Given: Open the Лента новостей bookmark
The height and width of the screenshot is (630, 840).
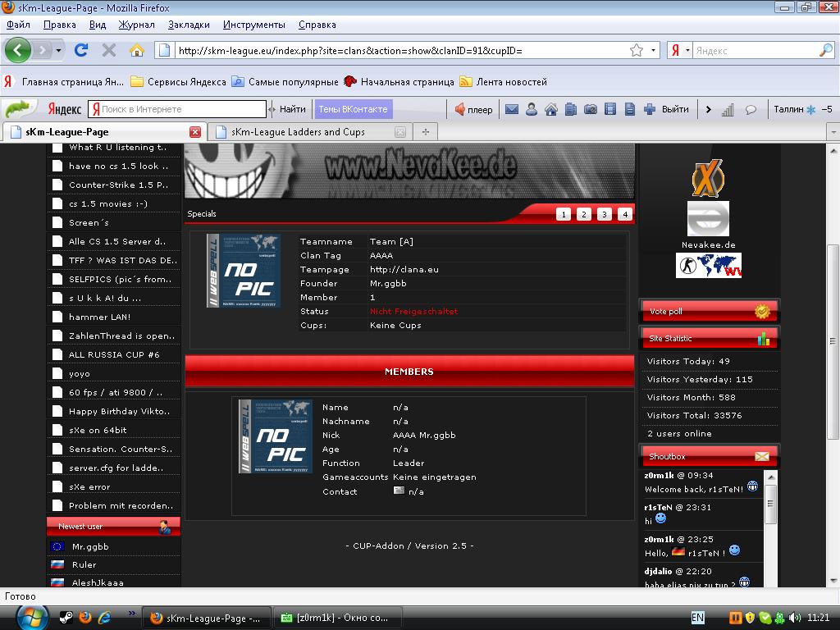Looking at the screenshot, I should click(x=504, y=82).
